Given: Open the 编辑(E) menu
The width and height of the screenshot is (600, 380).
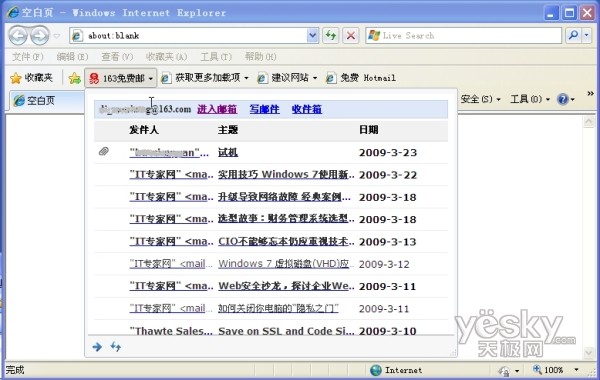Looking at the screenshot, I should click(x=72, y=57).
